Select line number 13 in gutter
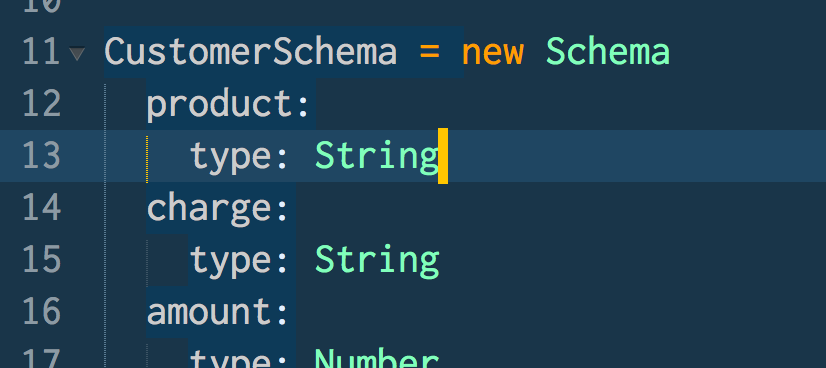826x368 pixels. pos(42,156)
